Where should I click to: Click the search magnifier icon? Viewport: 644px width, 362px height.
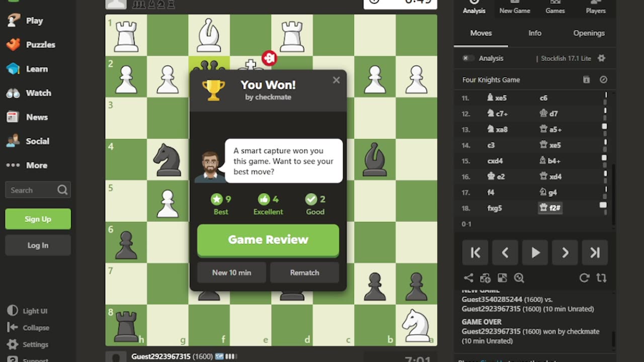pyautogui.click(x=62, y=190)
